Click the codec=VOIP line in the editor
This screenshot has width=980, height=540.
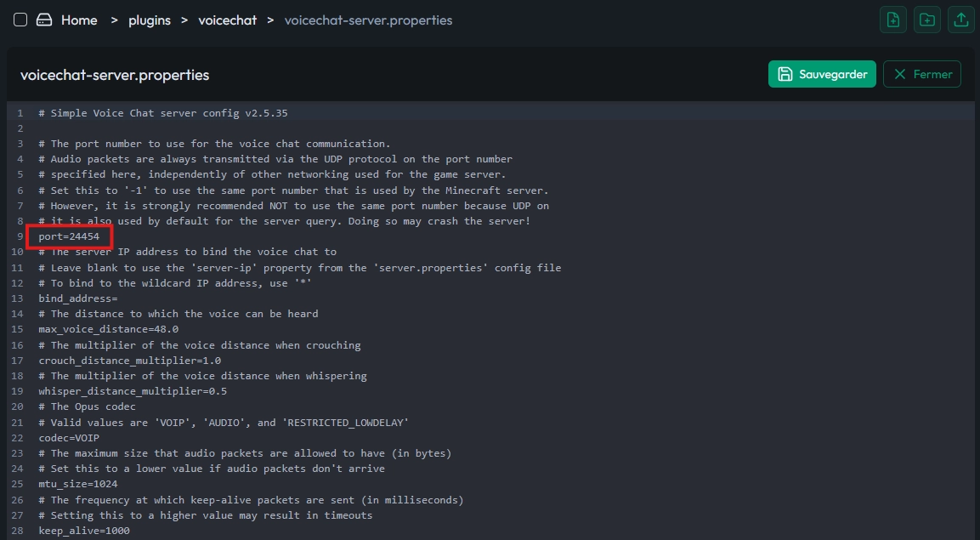[68, 437]
